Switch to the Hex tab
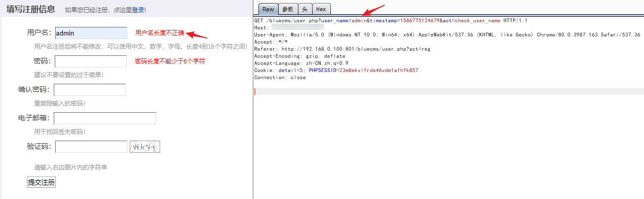The image size is (644, 199). (x=321, y=9)
